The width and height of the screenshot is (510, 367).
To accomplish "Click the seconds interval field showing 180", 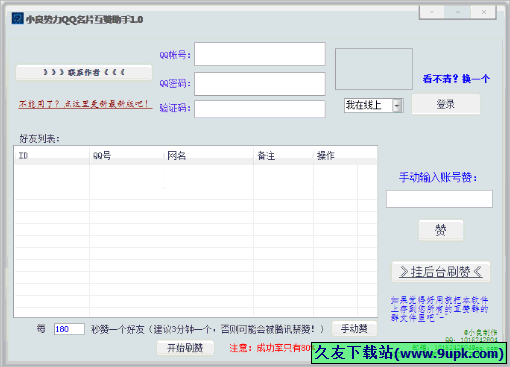I will (x=69, y=329).
